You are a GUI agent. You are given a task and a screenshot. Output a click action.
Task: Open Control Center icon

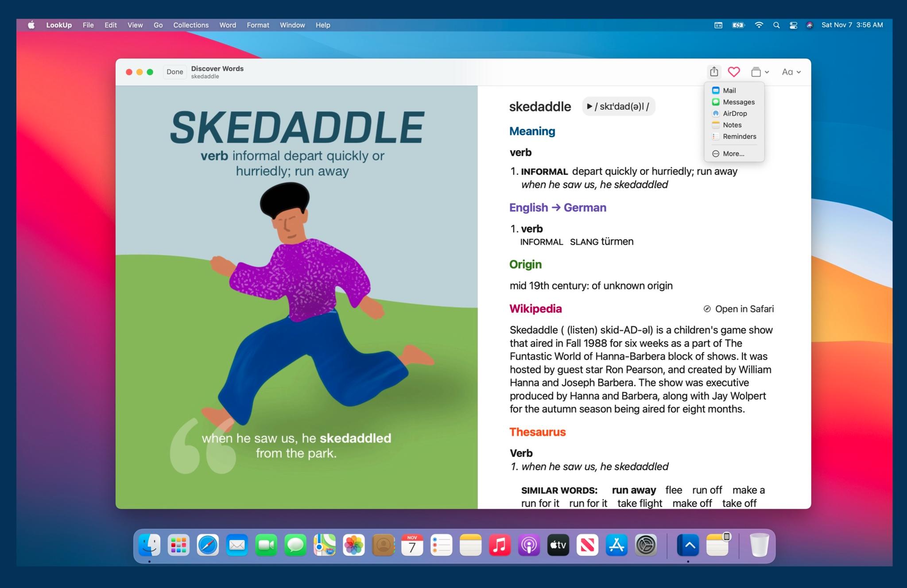793,25
